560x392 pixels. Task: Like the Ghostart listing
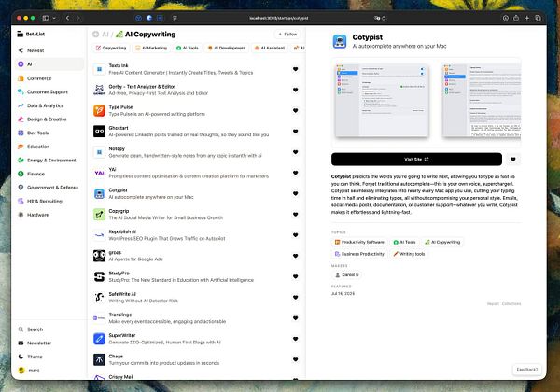(x=295, y=132)
